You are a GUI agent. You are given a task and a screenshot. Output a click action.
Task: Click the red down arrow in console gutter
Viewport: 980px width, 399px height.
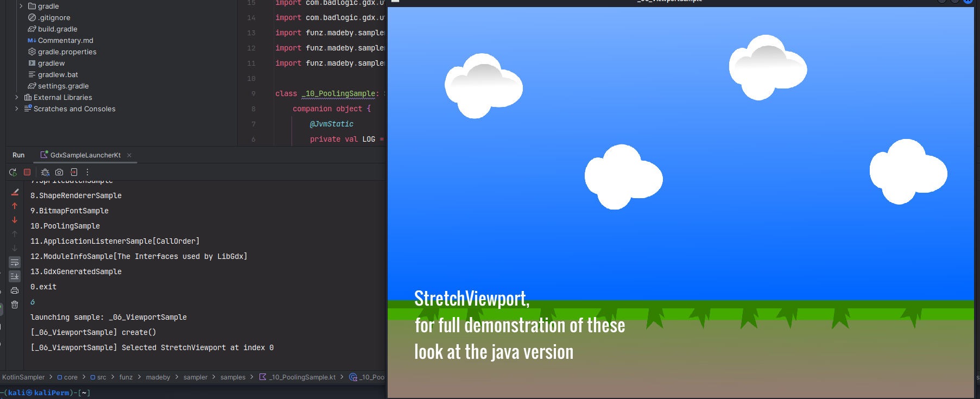15,220
